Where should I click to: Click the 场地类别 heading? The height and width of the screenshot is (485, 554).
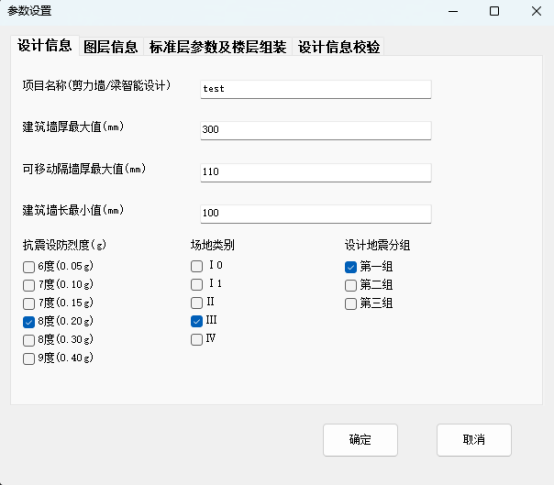click(212, 245)
